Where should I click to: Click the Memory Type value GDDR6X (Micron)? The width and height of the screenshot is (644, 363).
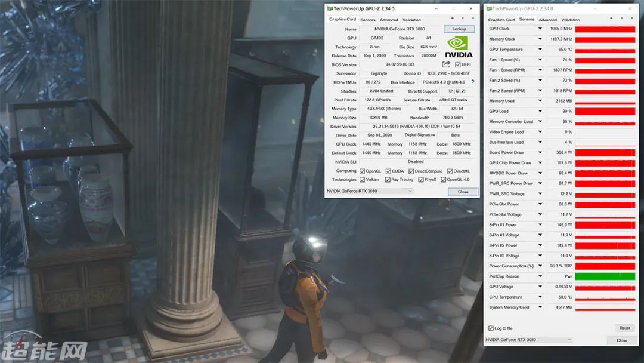tap(384, 109)
